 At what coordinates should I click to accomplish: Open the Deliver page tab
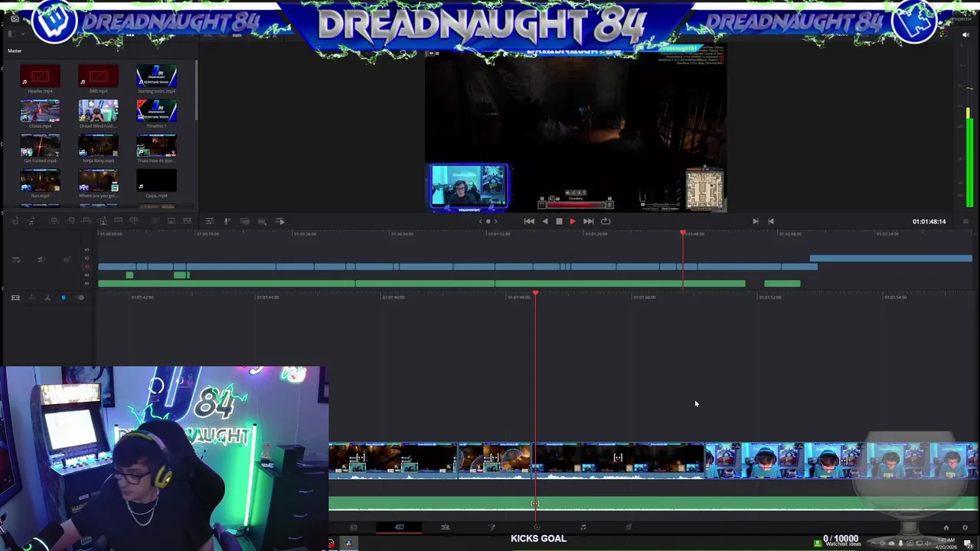[629, 527]
